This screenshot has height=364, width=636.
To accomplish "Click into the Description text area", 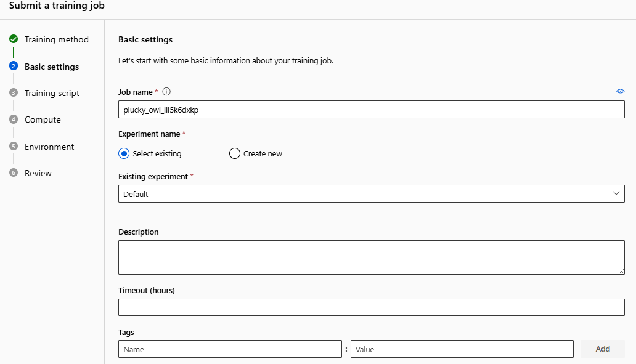I will pos(371,257).
